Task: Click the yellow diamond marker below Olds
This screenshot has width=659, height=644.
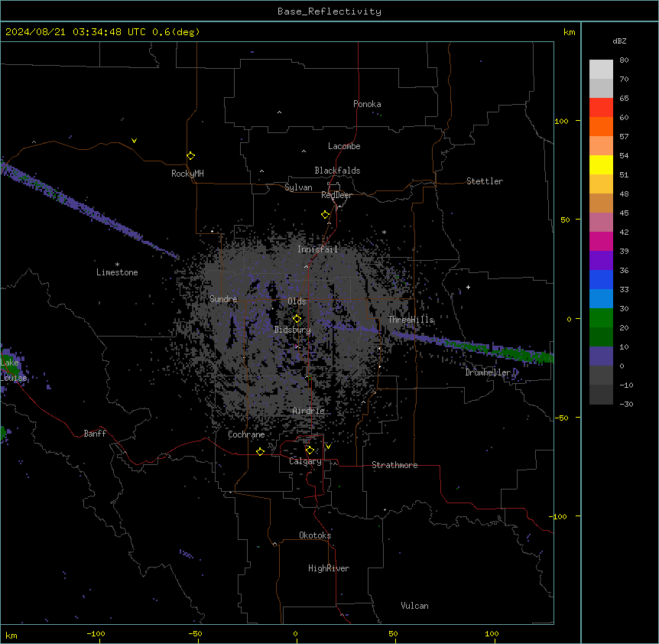Action: coord(297,319)
